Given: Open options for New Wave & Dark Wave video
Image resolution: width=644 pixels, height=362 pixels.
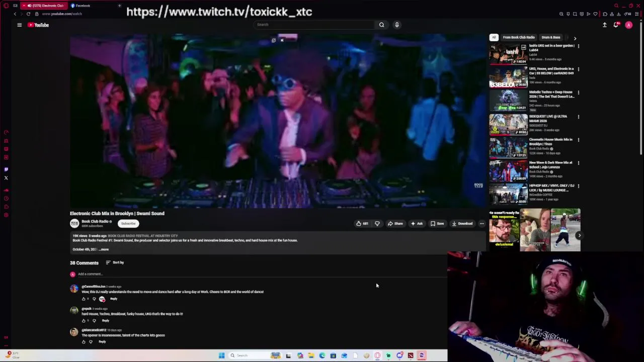Looking at the screenshot, I should coord(578,163).
